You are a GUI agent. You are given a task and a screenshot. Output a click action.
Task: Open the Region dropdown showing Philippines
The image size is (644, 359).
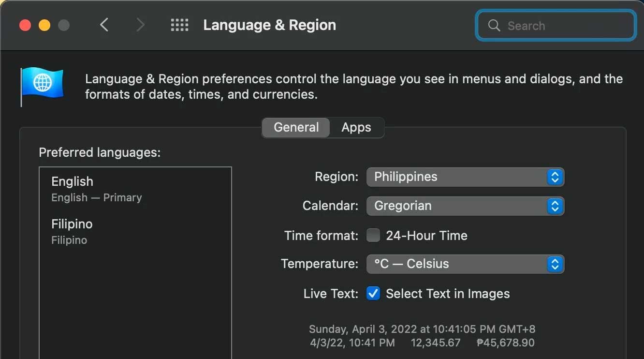click(465, 177)
